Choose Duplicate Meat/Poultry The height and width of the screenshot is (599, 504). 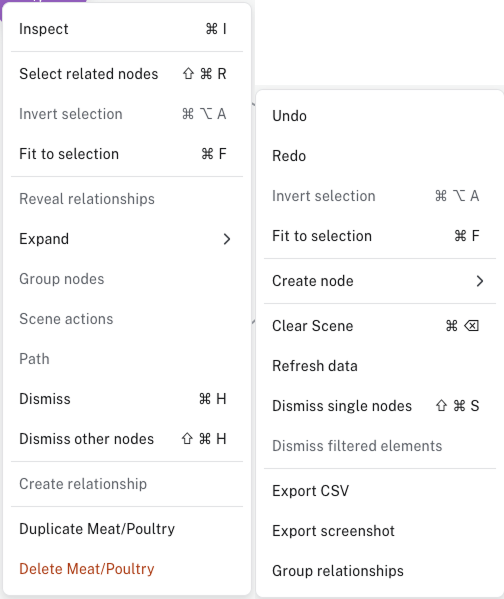127,529
